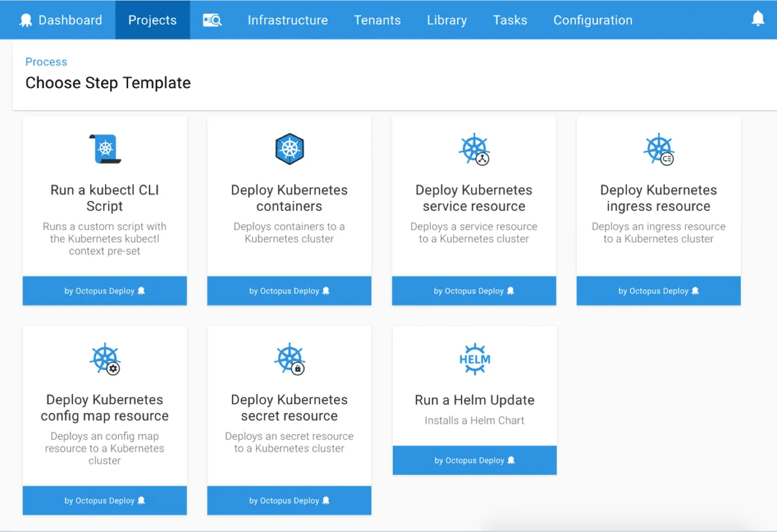Pick the Run a Helm Update title
This screenshot has height=532, width=777.
pyautogui.click(x=475, y=400)
